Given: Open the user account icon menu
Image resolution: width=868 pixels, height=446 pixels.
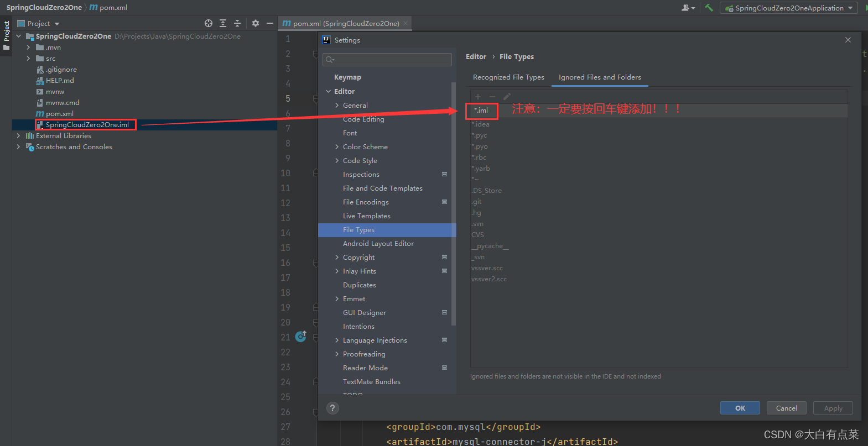Looking at the screenshot, I should click(688, 8).
